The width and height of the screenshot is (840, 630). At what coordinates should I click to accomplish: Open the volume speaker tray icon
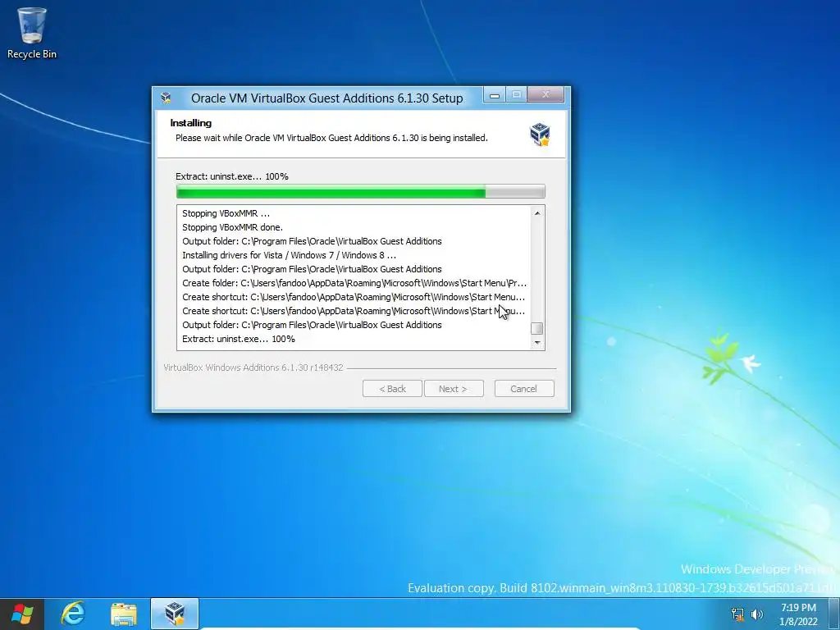757,614
